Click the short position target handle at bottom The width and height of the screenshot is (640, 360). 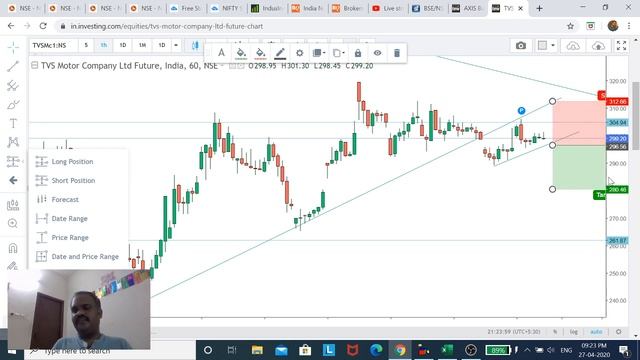pos(552,189)
